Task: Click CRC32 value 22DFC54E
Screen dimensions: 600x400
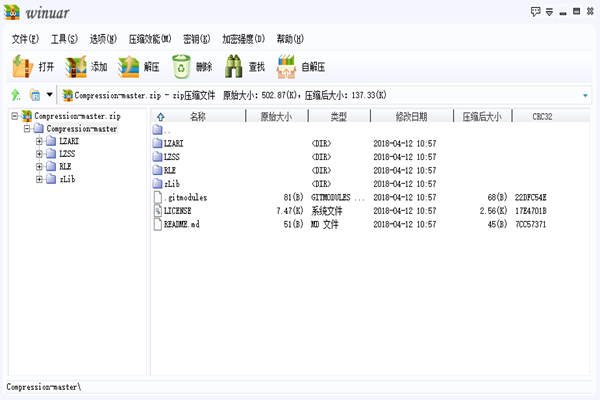Action: click(x=530, y=198)
